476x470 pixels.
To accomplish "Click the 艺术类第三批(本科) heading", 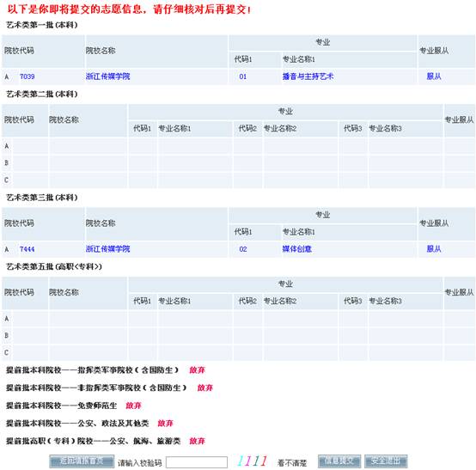I will pyautogui.click(x=42, y=198).
